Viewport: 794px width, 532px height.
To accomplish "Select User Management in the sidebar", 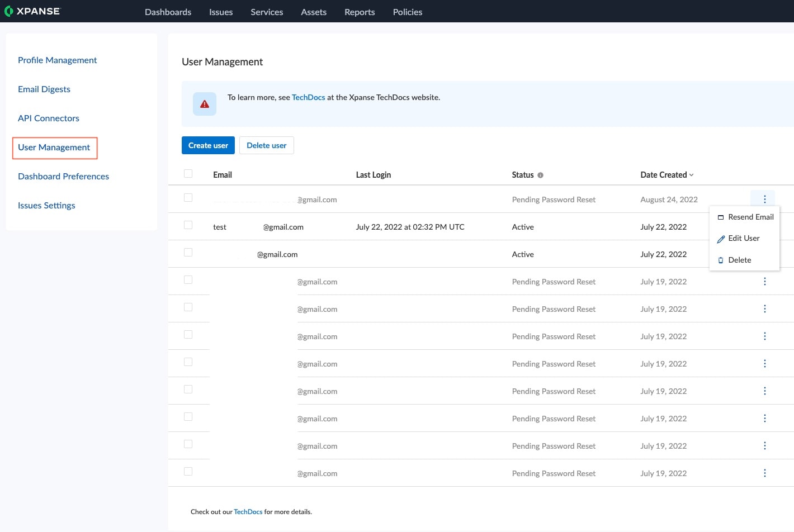I will pos(54,148).
